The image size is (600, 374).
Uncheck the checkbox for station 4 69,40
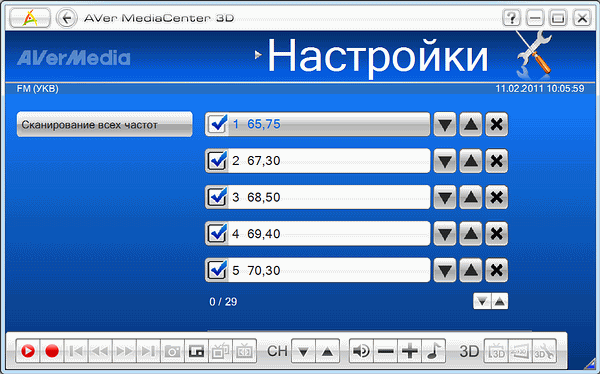pos(217,234)
